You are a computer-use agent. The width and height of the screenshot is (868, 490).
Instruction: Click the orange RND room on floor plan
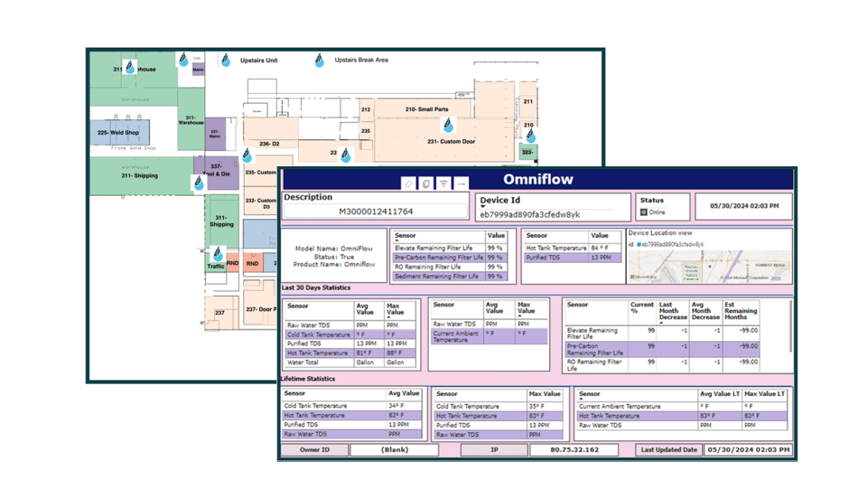pyautogui.click(x=252, y=263)
